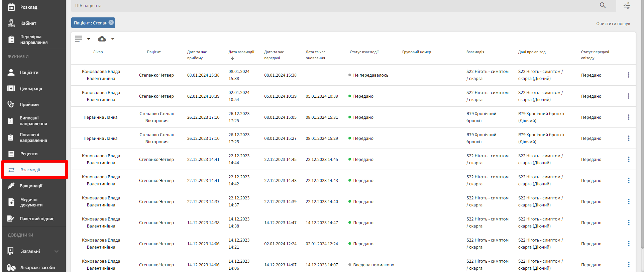Navigate to Прийоми section
The height and width of the screenshot is (272, 644).
point(29,104)
